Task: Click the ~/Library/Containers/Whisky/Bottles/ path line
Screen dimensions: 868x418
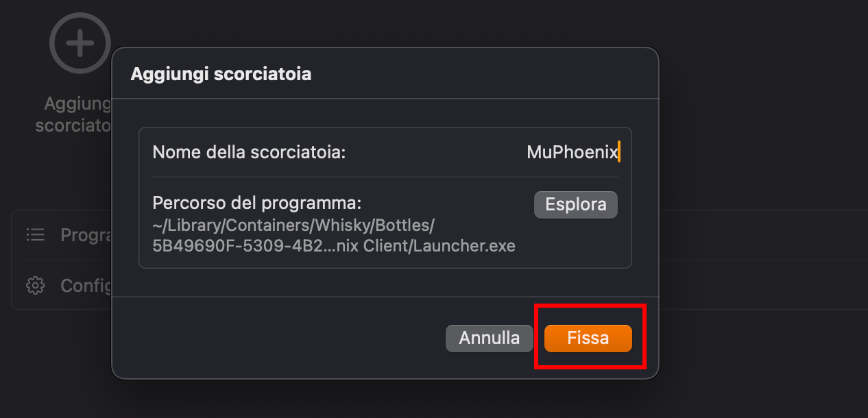Action: (x=293, y=225)
